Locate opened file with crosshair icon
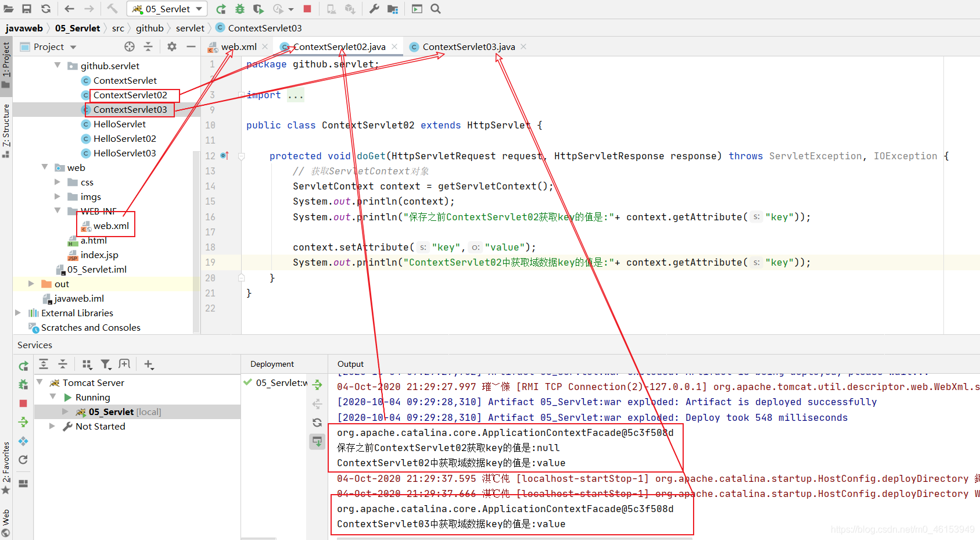Image resolution: width=980 pixels, height=540 pixels. (x=130, y=47)
